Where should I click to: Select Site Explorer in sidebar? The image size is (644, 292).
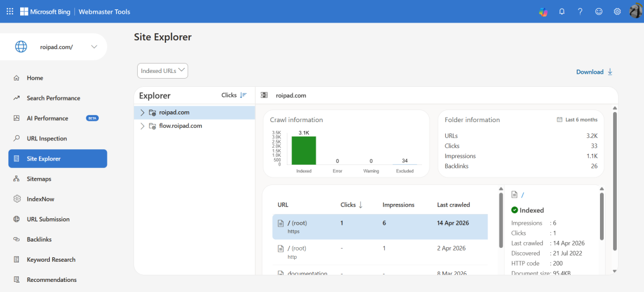[57, 159]
